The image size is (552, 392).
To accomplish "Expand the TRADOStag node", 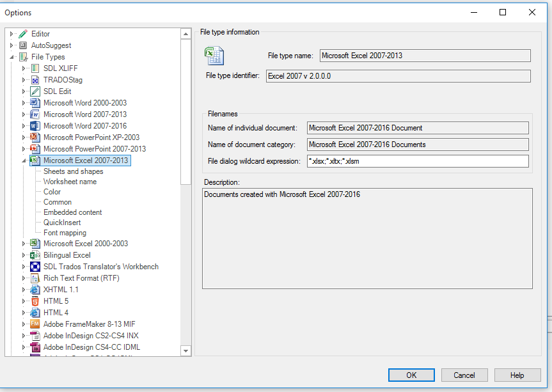I will [24, 80].
